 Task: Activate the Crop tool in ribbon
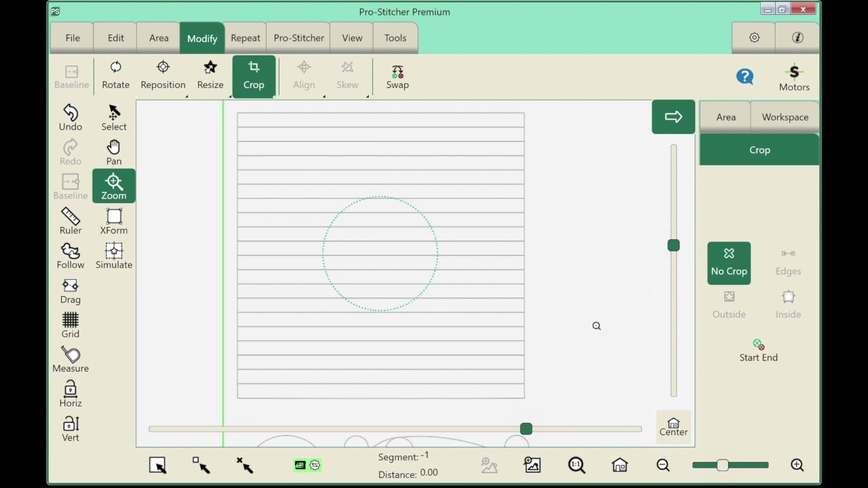pyautogui.click(x=254, y=76)
